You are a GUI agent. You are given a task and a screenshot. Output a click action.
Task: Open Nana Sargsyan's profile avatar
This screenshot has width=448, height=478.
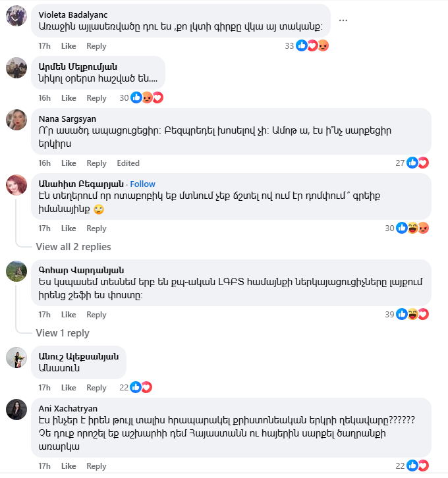16,120
